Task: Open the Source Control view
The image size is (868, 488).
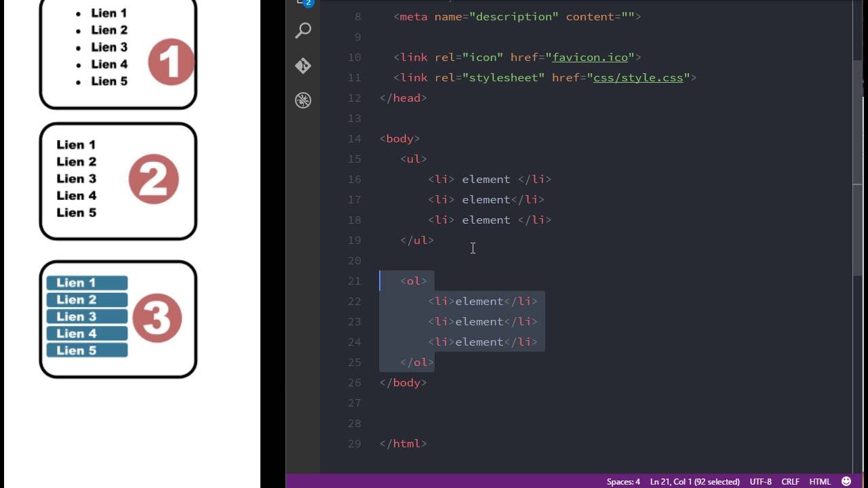Action: pos(303,66)
